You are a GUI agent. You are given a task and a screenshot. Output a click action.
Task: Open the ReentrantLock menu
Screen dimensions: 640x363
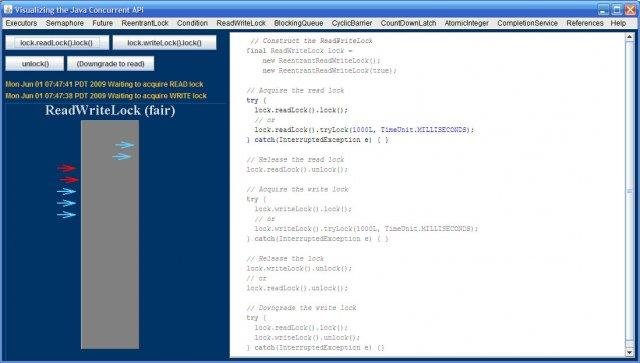[x=145, y=23]
